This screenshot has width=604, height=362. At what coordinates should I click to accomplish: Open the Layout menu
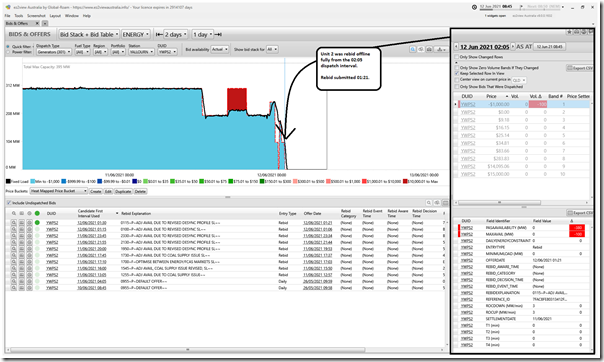pyautogui.click(x=55, y=16)
